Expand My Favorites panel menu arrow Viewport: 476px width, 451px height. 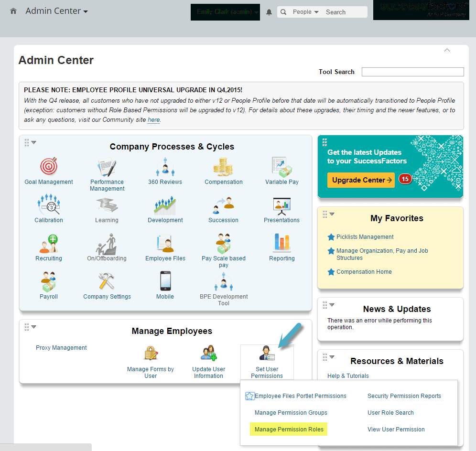[x=332, y=214]
